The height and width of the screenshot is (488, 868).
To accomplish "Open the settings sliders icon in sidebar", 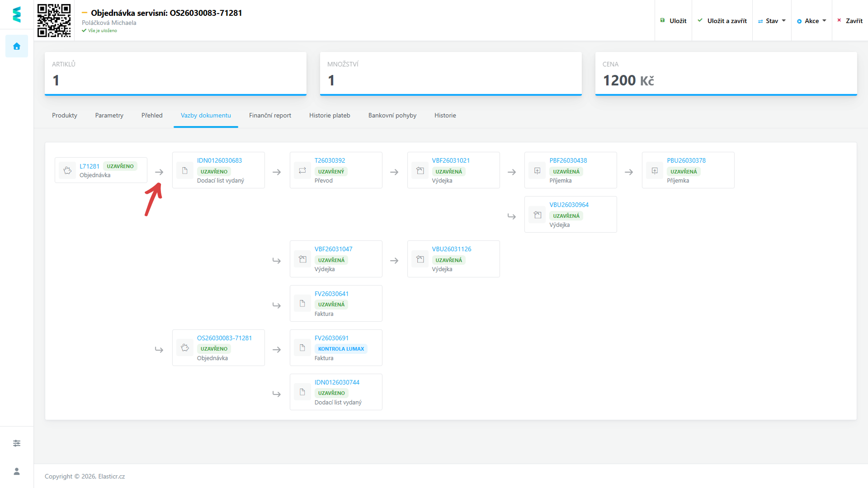I will pos(17,443).
